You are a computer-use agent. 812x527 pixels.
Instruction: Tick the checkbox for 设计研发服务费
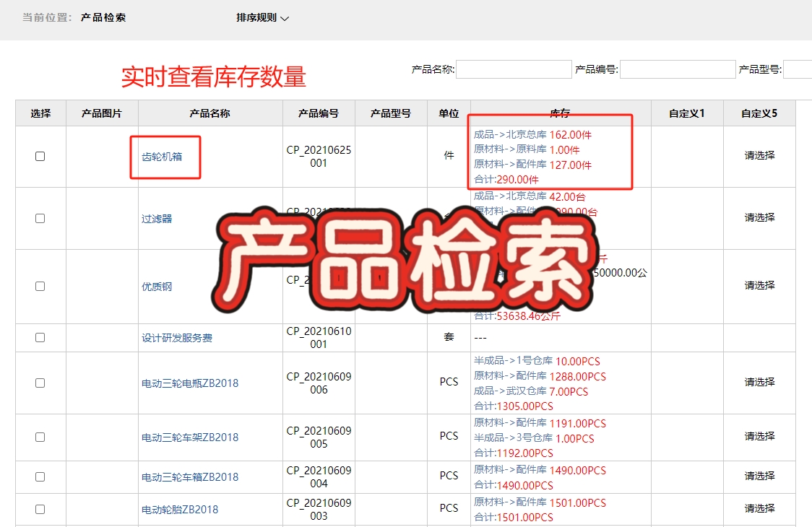[40, 338]
